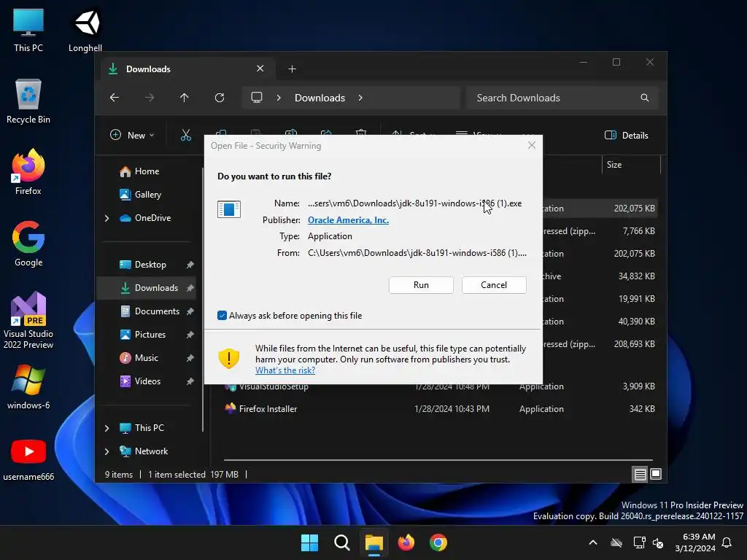The image size is (747, 560).
Task: Open This PC desktop icon
Action: click(28, 30)
